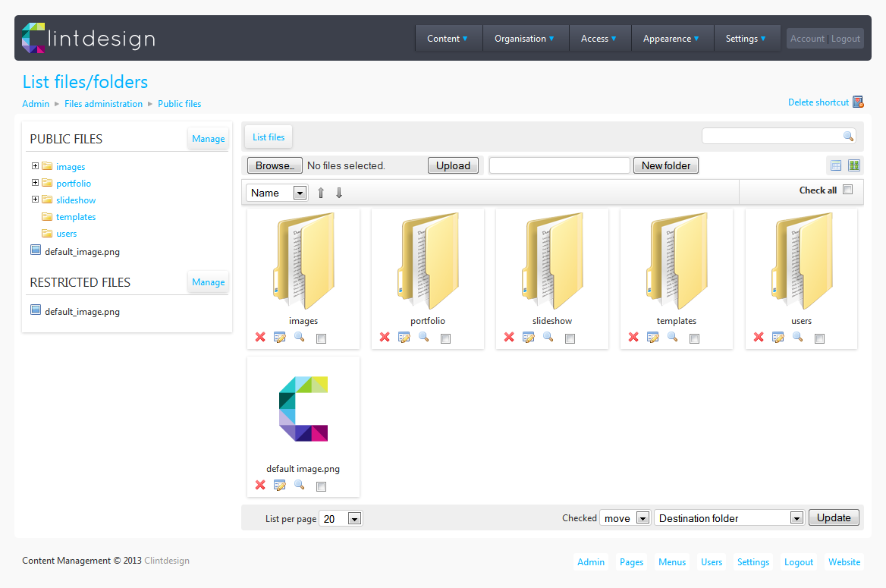Open the Organisation menu
The image size is (886, 588).
coord(524,39)
